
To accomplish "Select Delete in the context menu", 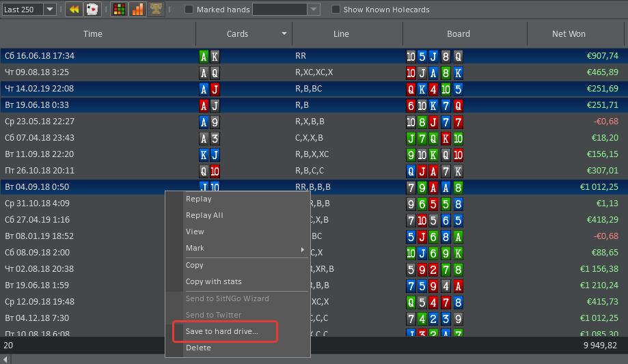I will (x=198, y=348).
